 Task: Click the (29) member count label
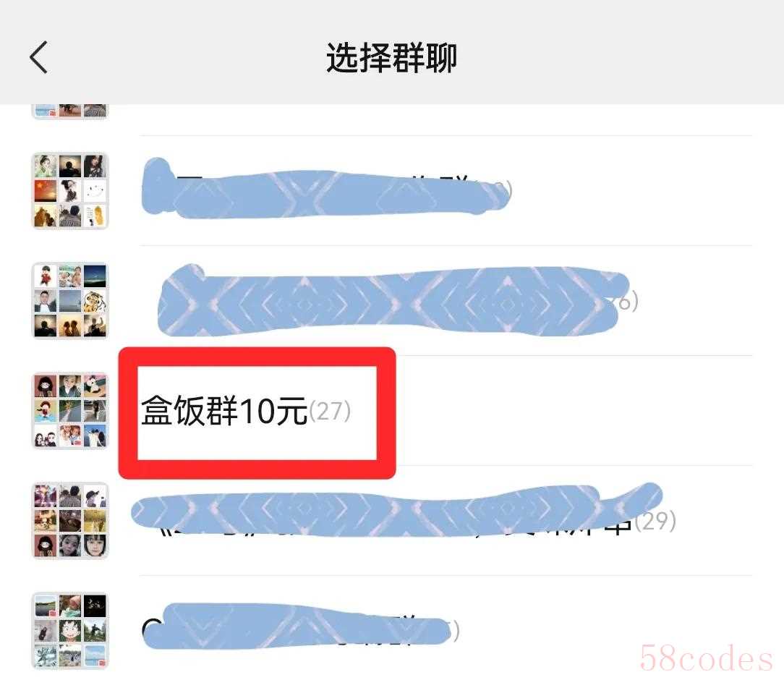pos(655,521)
